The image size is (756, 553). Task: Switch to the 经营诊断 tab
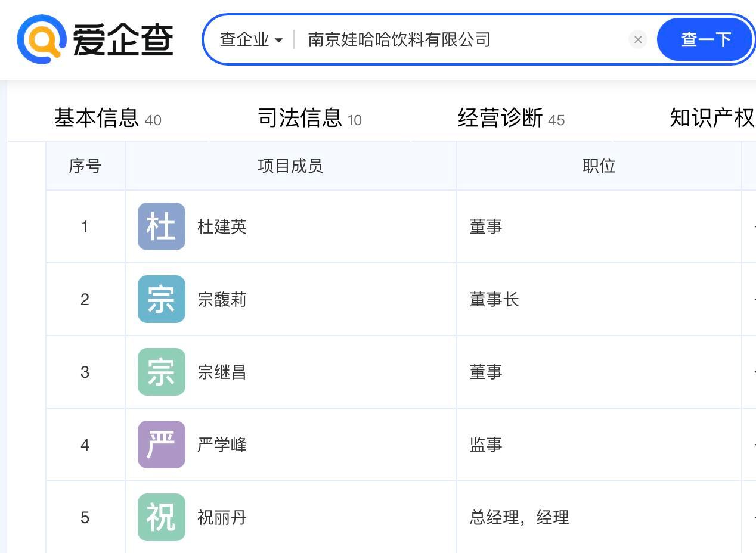point(511,117)
